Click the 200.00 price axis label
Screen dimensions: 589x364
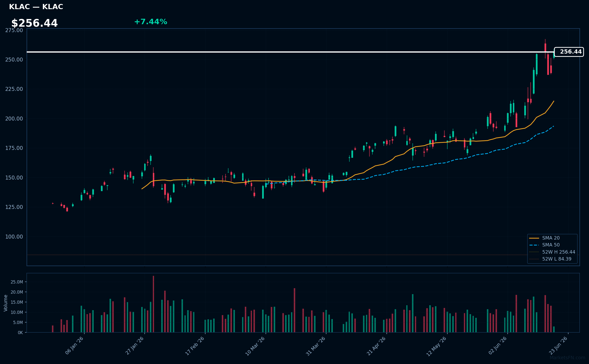[x=14, y=119]
